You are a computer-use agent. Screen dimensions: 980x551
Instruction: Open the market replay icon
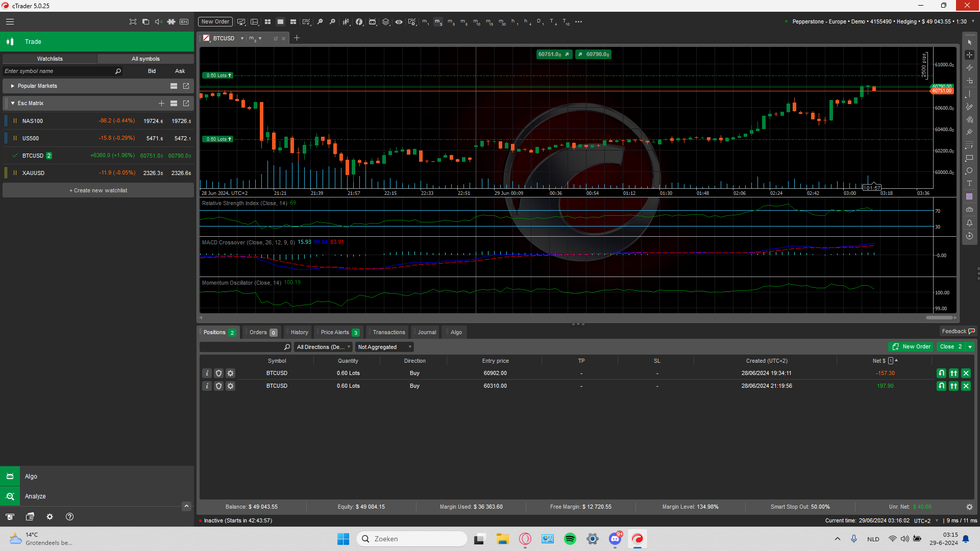[969, 236]
